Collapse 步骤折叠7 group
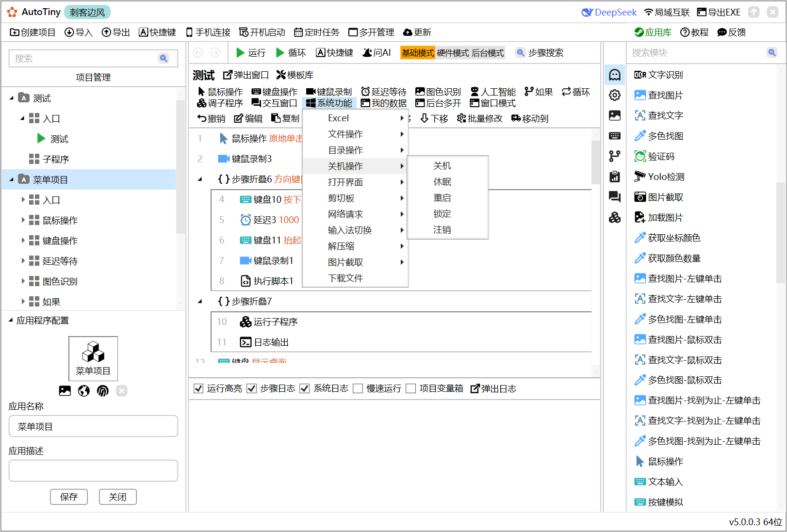 pyautogui.click(x=200, y=302)
